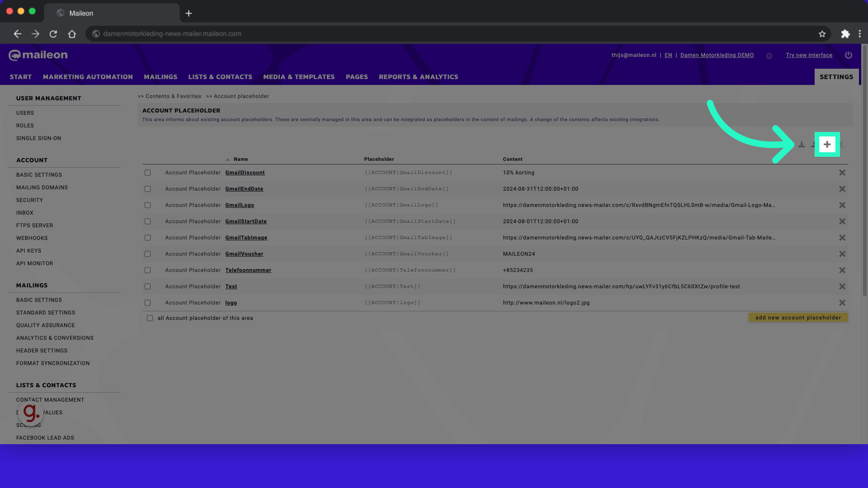Check the Test row checkbox
The height and width of the screenshot is (488, 868).
[x=147, y=286]
